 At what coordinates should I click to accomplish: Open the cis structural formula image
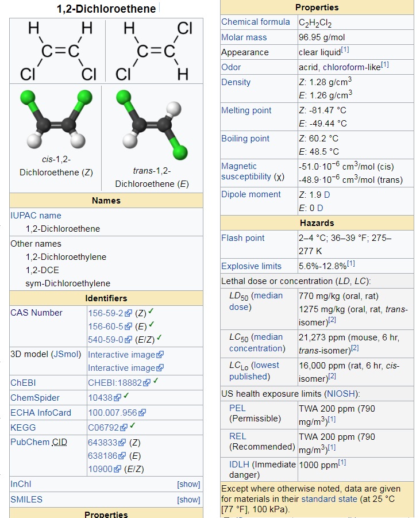point(58,51)
